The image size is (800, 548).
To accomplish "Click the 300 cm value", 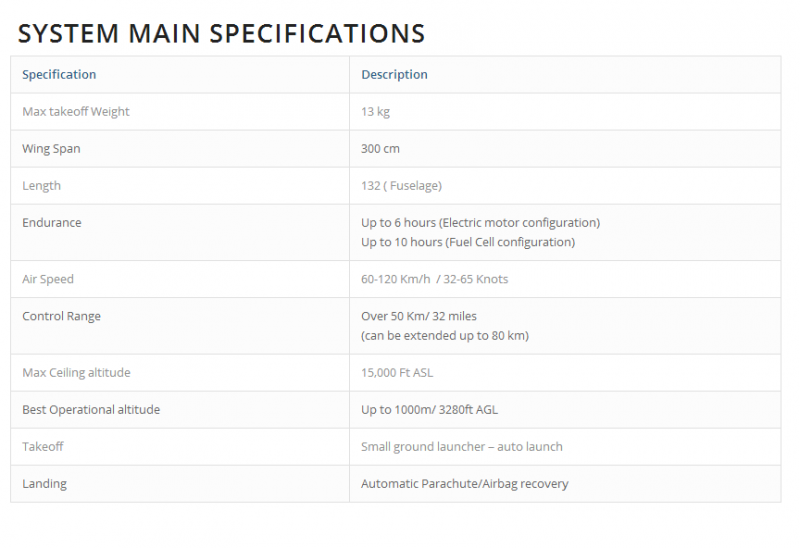I will coord(380,148).
